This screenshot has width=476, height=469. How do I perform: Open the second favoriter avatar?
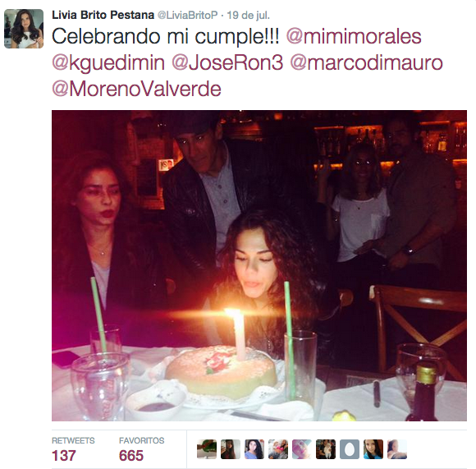coord(231,449)
